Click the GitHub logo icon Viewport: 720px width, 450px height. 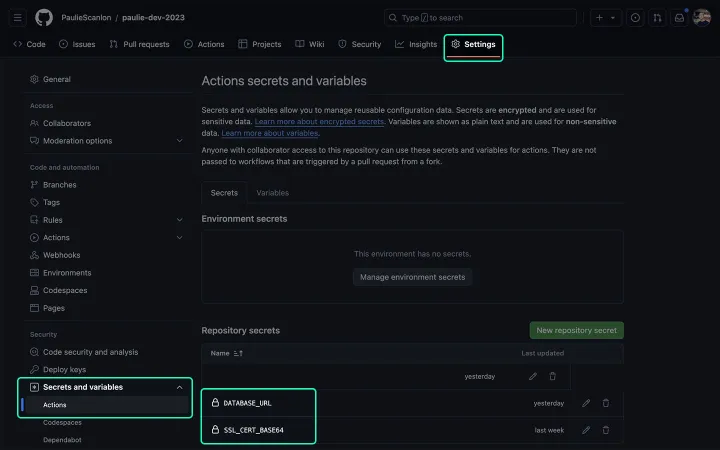[43, 18]
